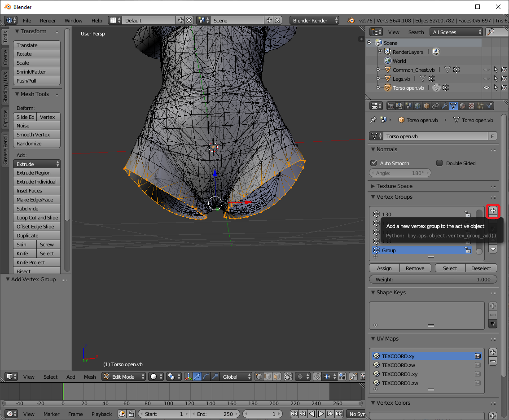Viewport: 509px width, 420px height.
Task: Open the World properties tab (globe icon)
Action: [417, 106]
